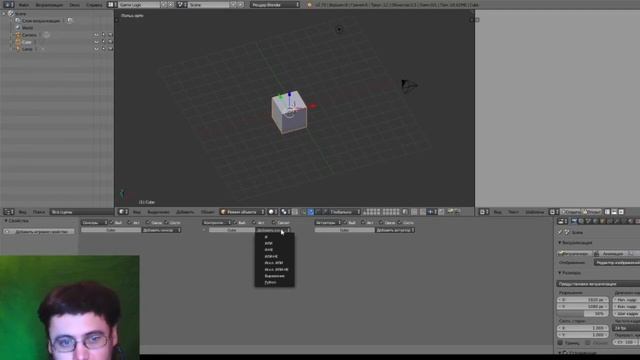Click the pivot point icon in 3D header

[x=285, y=211]
